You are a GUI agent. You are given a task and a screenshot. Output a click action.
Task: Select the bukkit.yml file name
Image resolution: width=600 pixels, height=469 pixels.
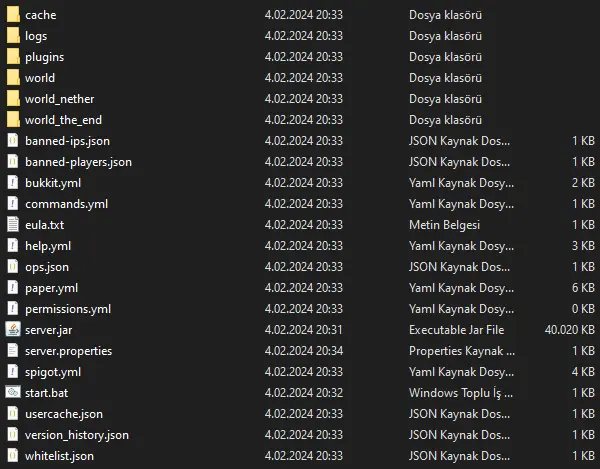pos(53,183)
